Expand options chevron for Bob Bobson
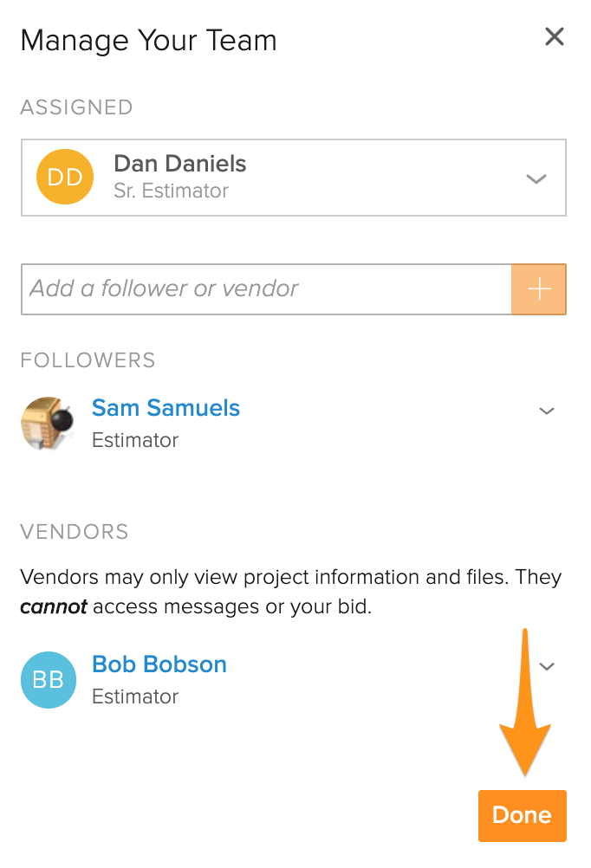 [547, 666]
